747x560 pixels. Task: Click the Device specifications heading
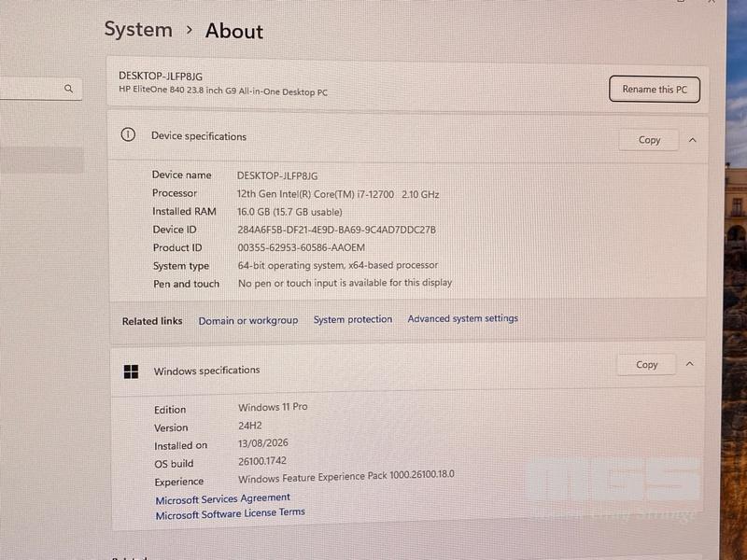click(x=199, y=136)
